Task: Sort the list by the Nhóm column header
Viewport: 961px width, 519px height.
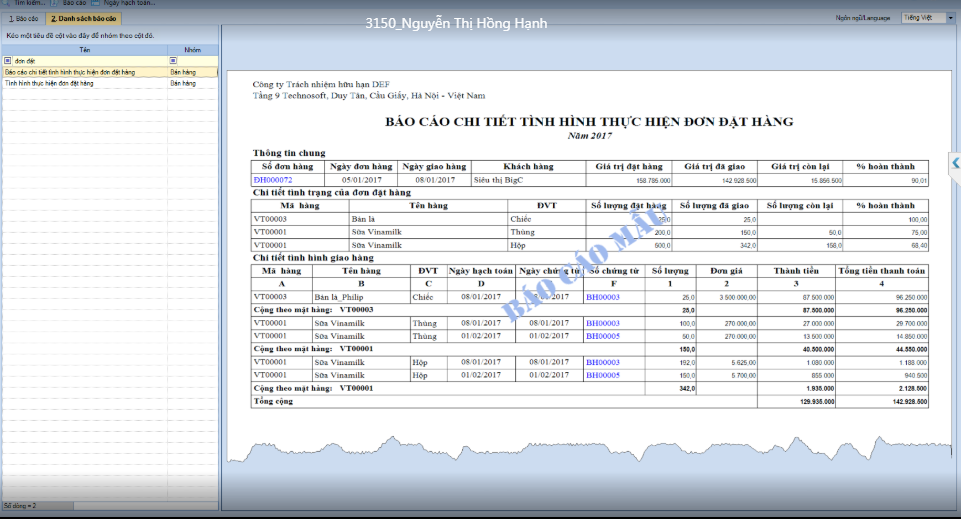Action: tap(192, 50)
